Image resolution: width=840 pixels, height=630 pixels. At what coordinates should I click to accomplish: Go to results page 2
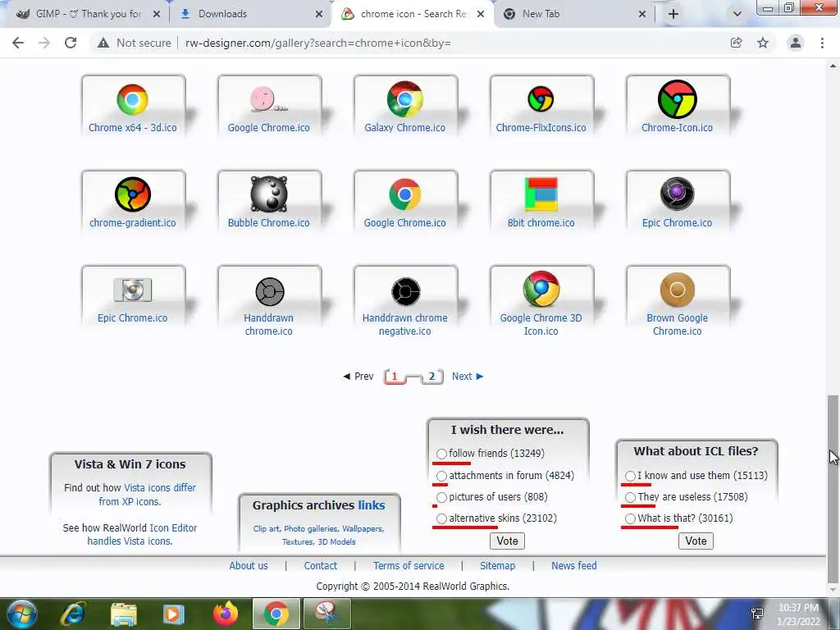[431, 376]
